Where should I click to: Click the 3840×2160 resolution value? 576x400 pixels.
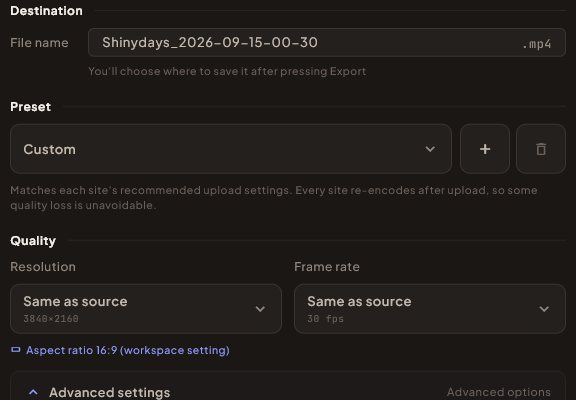(51, 318)
